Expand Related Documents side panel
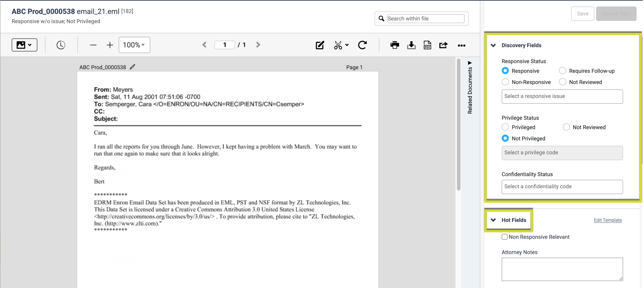The width and height of the screenshot is (644, 288). click(470, 87)
